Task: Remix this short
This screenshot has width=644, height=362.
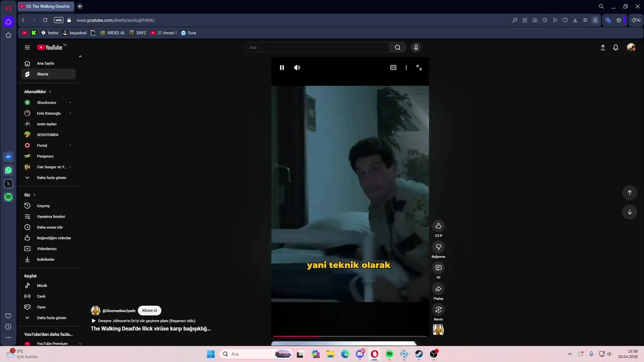Action: 438,310
